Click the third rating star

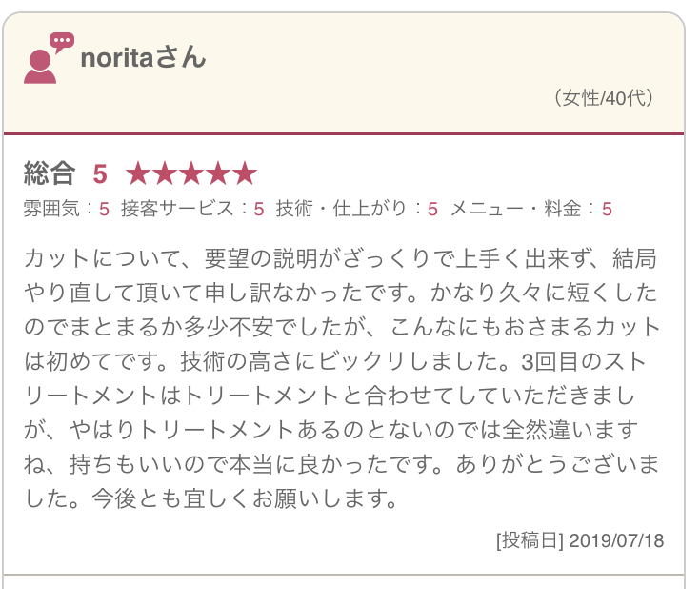[191, 173]
